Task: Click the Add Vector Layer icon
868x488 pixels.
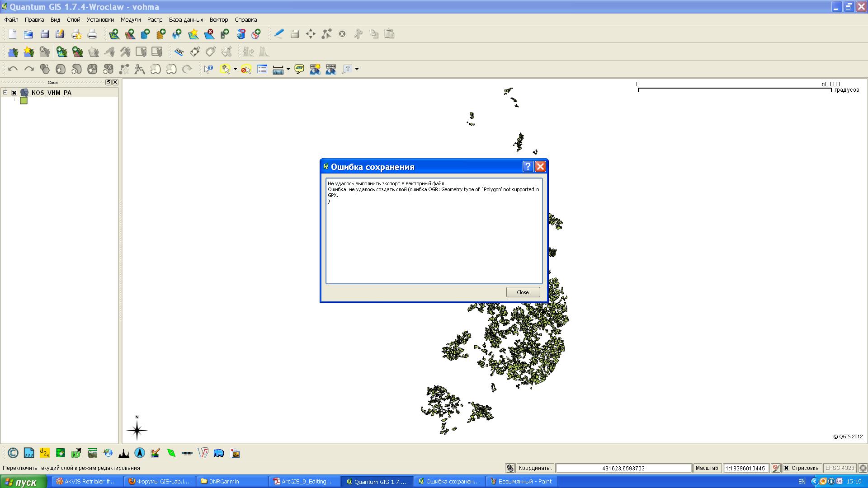Action: coord(114,34)
